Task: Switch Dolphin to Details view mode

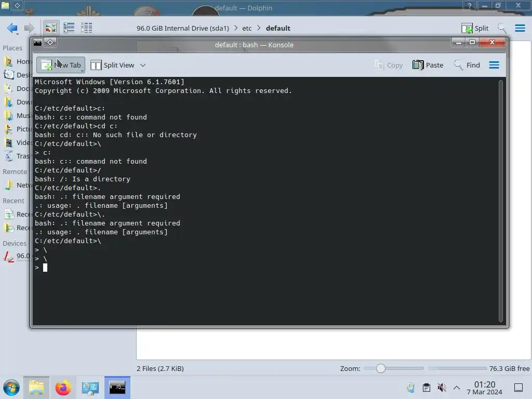Action: point(87,28)
